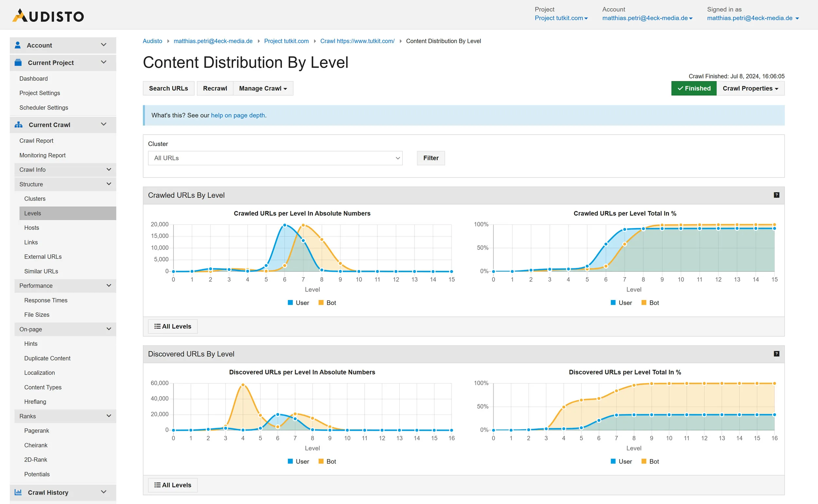Click the help on page depth link
The image size is (818, 504).
(239, 115)
